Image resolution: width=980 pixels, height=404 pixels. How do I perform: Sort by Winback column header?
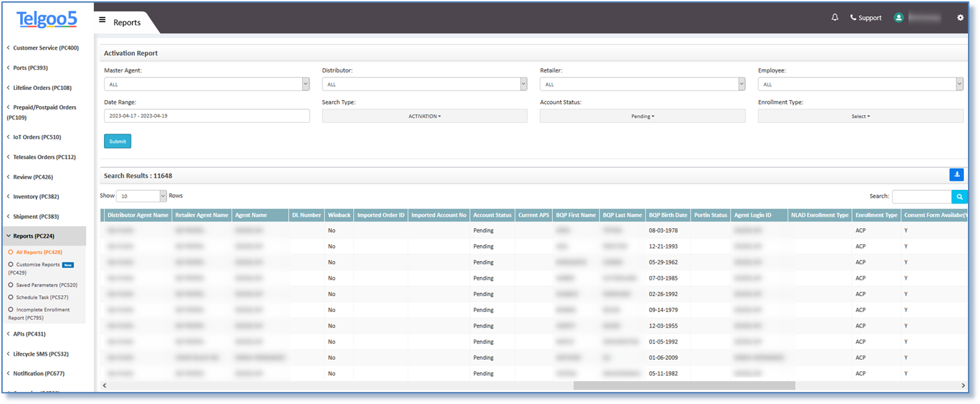click(x=339, y=215)
